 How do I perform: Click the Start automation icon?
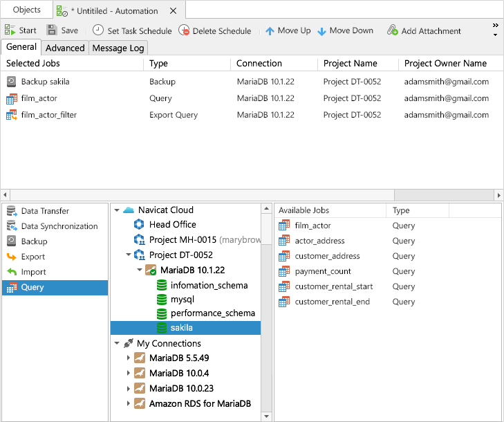10,30
